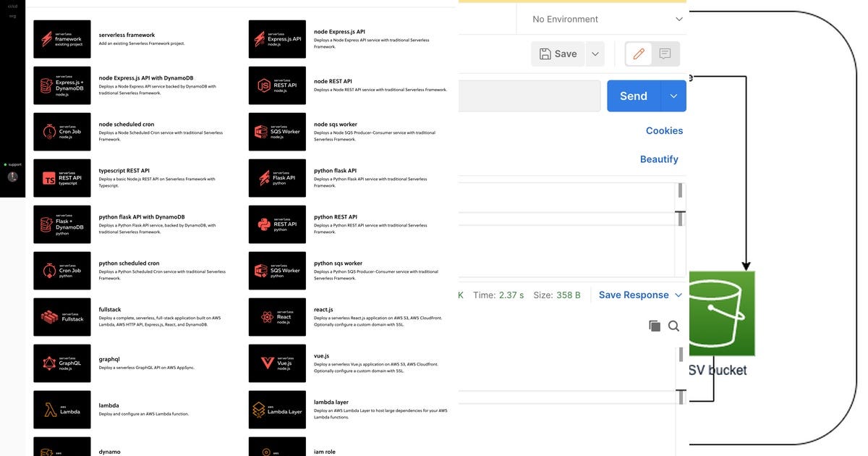Viewport: 868px width, 456px height.
Task: Click the search response icon
Action: point(673,326)
